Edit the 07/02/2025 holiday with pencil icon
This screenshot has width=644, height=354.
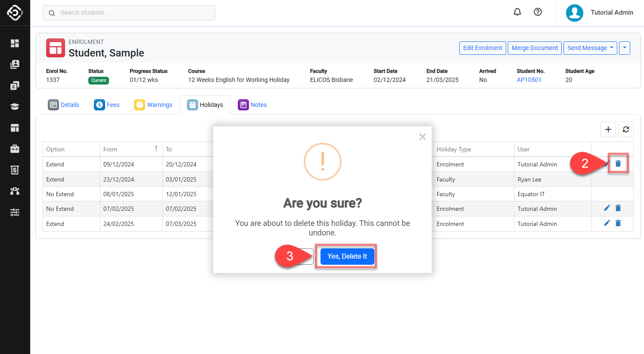pos(607,208)
